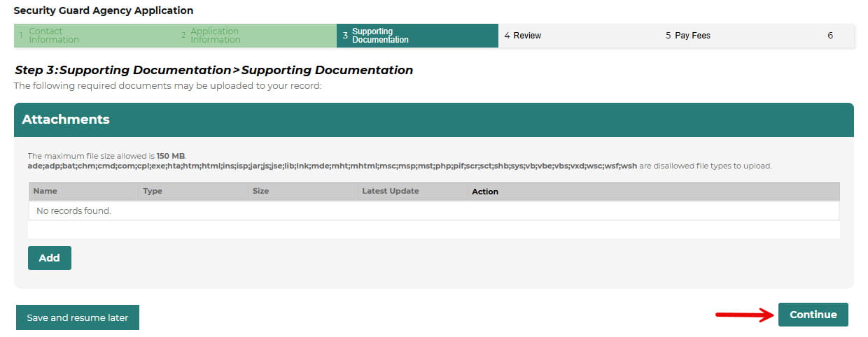Image resolution: width=868 pixels, height=337 pixels.
Task: Click the Action column header
Action: (485, 192)
